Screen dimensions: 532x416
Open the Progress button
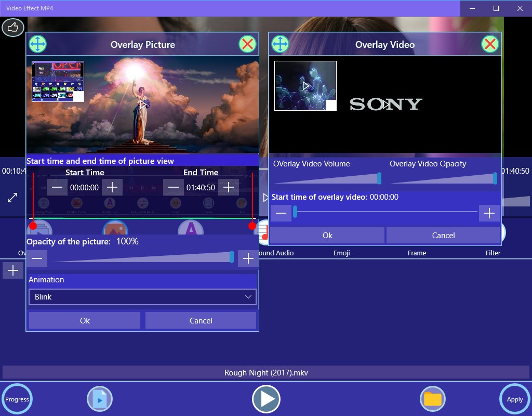tap(17, 399)
